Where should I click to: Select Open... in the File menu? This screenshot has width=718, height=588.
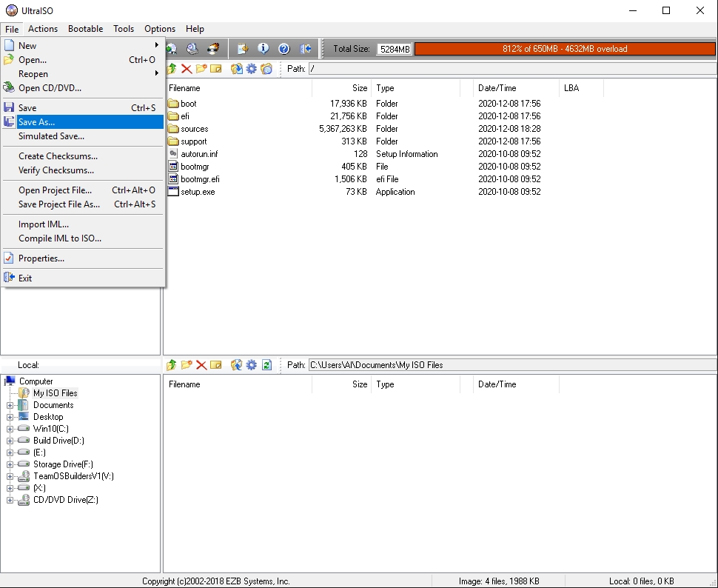[x=83, y=59]
